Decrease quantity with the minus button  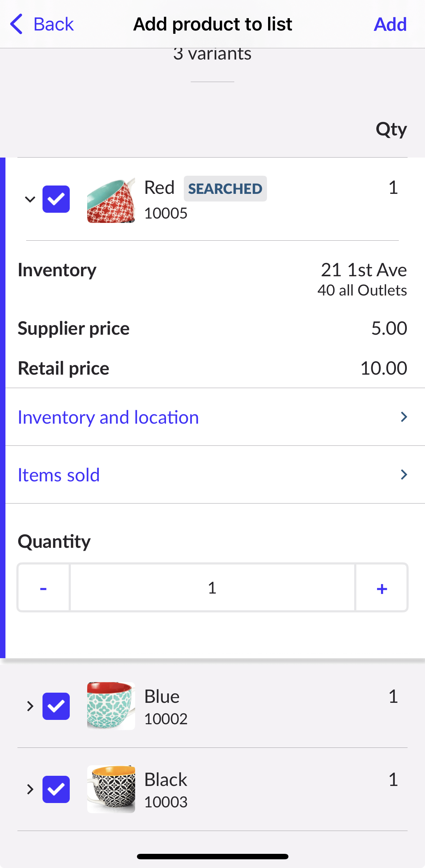point(44,588)
